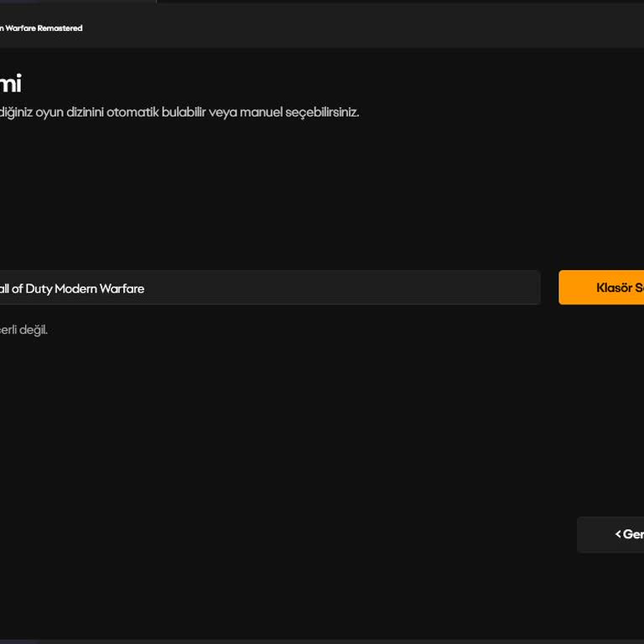
Task: Click the 'oyun dizinini otomatik bulabilir' description text
Action: pyautogui.click(x=121, y=112)
